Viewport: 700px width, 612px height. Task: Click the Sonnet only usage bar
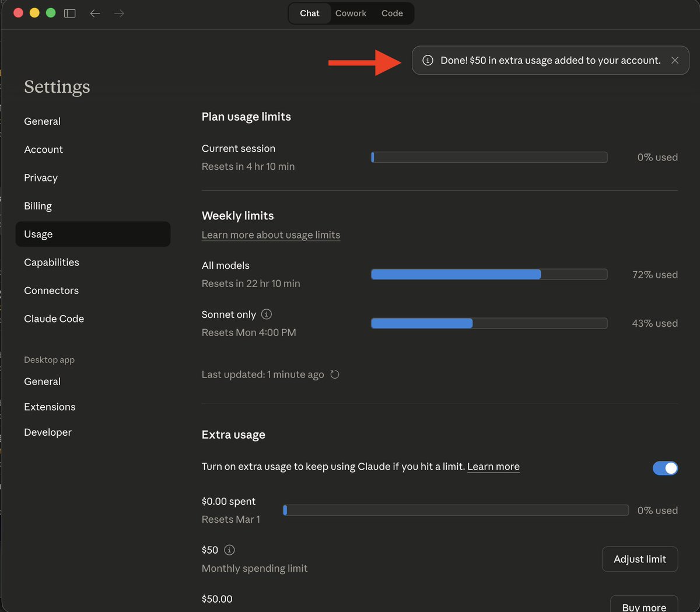click(x=489, y=323)
